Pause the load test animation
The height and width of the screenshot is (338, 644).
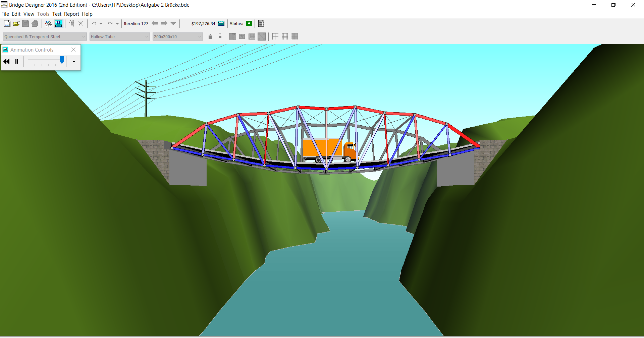point(17,62)
